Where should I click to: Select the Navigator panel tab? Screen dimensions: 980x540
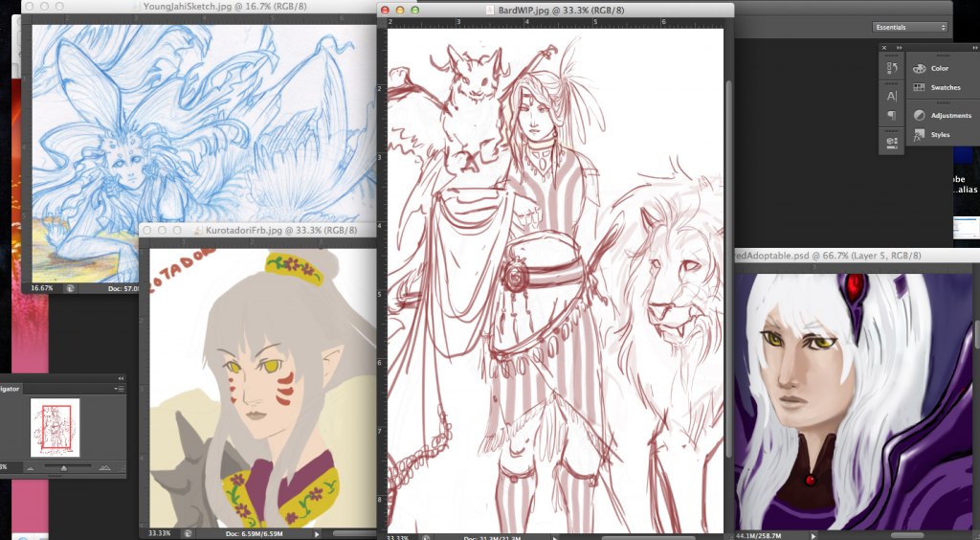(10, 389)
